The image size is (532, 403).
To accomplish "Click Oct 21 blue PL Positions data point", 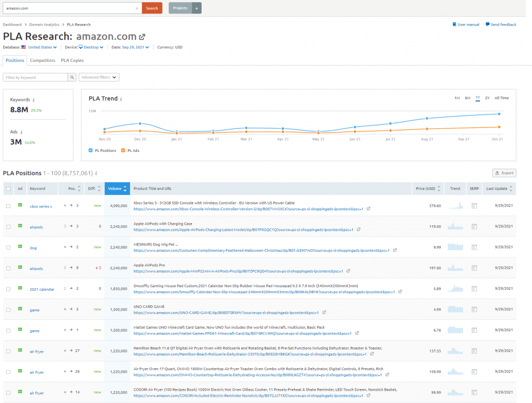I will pyautogui.click(x=499, y=114).
